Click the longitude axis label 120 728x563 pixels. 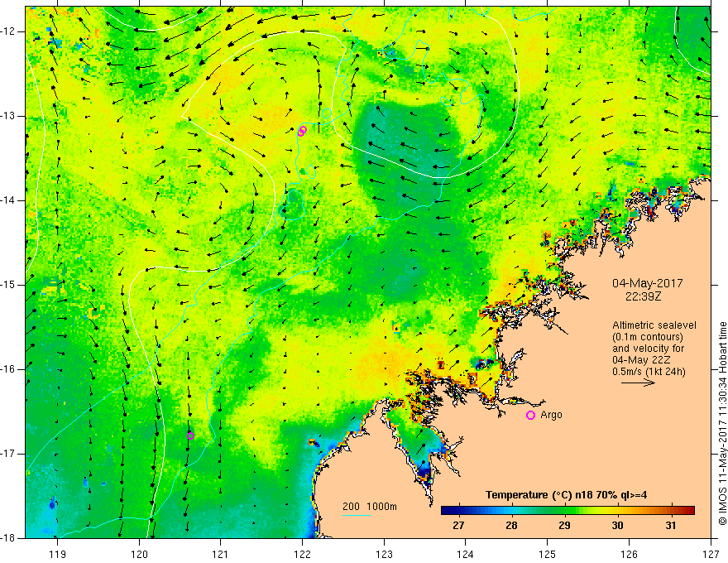coord(139,554)
